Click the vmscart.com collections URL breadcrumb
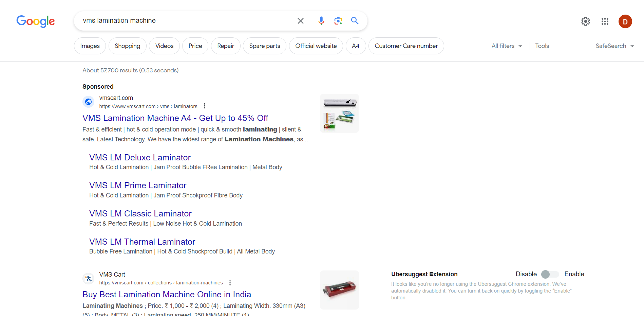644x316 pixels. (161, 283)
